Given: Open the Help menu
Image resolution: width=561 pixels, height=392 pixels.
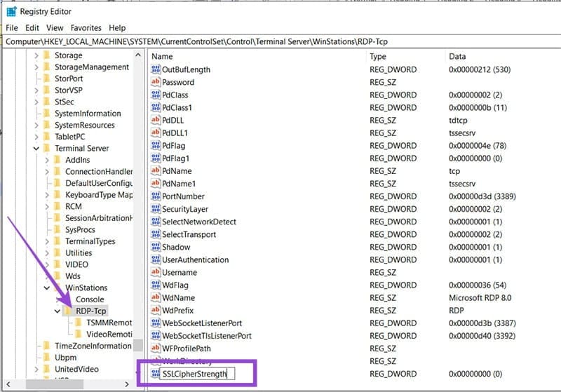Looking at the screenshot, I should click(x=117, y=28).
